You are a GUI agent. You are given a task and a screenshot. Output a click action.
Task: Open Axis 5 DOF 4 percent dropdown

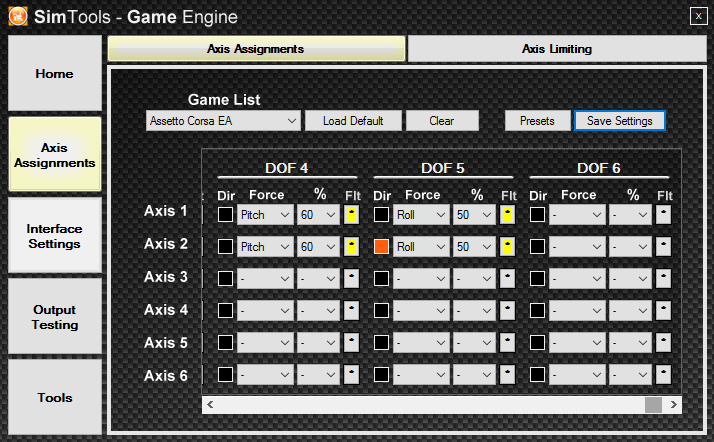tap(318, 342)
